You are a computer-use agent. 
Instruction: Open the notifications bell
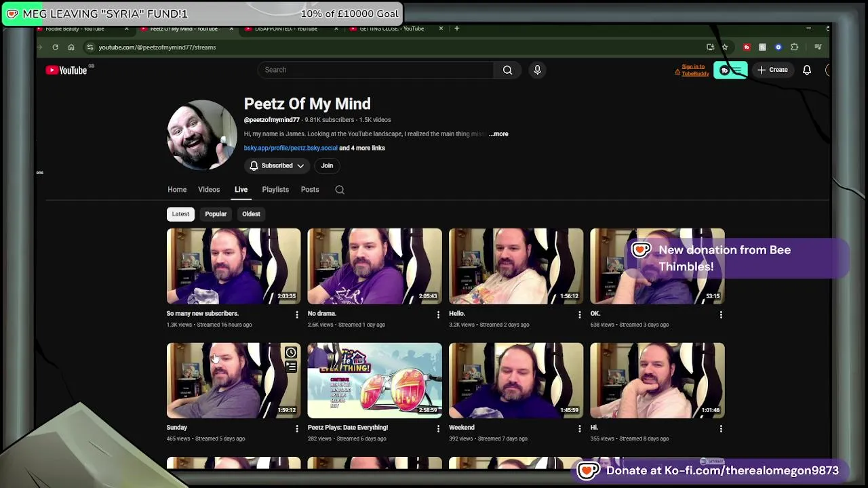pos(807,70)
